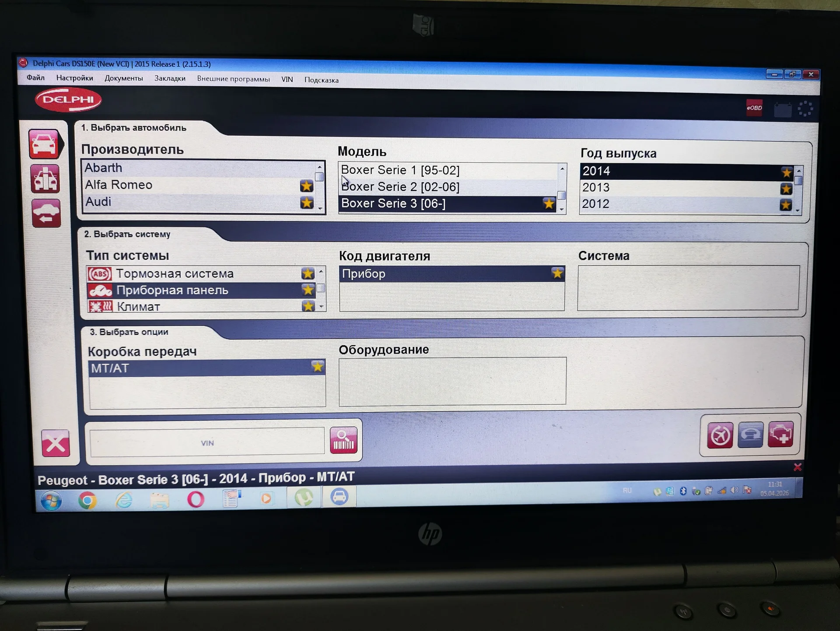840x631 pixels.
Task: Click the Action Center flag tray icon
Action: pyautogui.click(x=748, y=490)
